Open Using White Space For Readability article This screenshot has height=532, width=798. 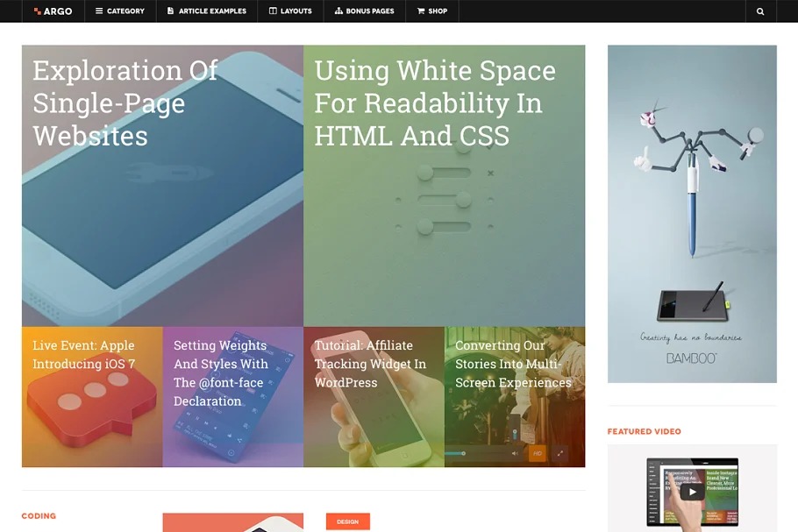point(434,103)
